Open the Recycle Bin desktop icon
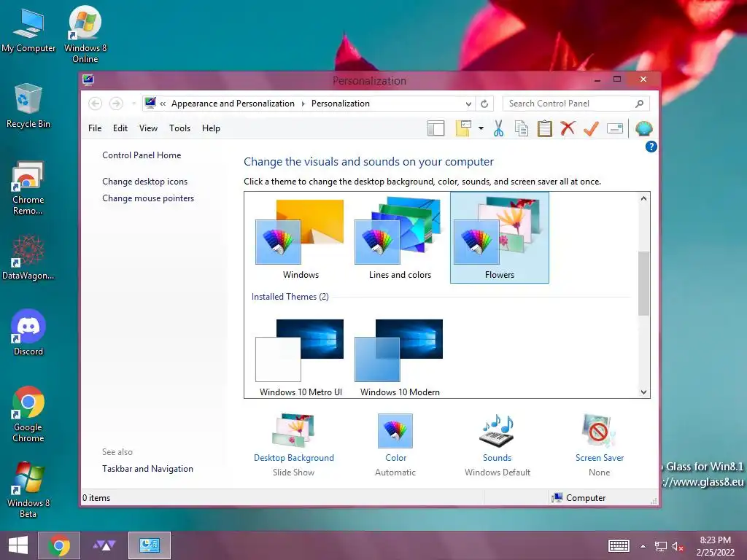 tap(28, 106)
